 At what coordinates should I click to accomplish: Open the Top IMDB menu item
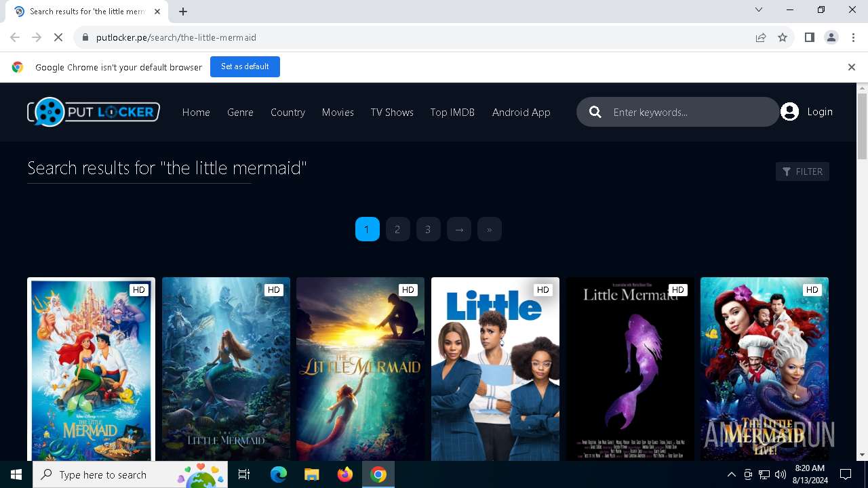452,113
